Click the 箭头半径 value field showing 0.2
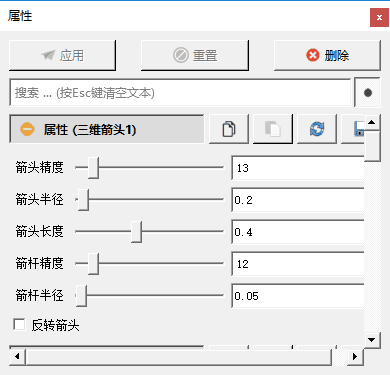 (x=298, y=200)
